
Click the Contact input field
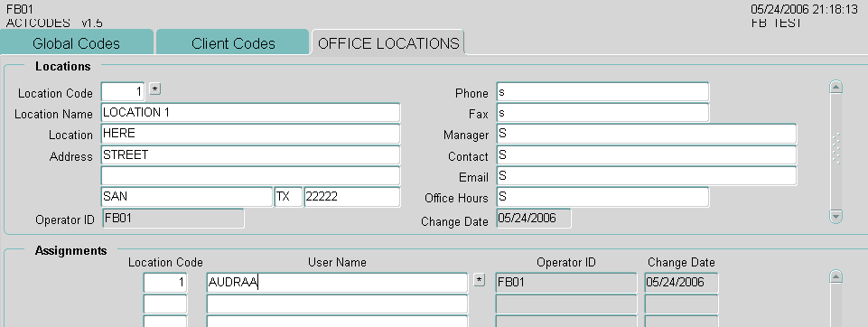point(646,155)
